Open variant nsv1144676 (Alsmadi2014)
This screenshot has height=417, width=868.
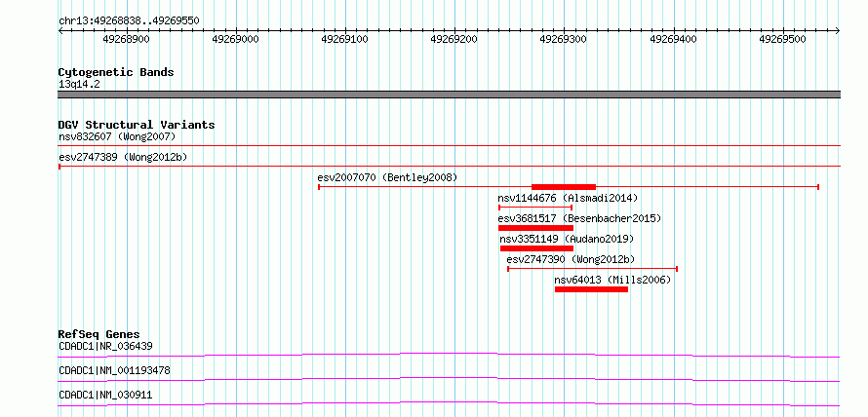click(568, 198)
